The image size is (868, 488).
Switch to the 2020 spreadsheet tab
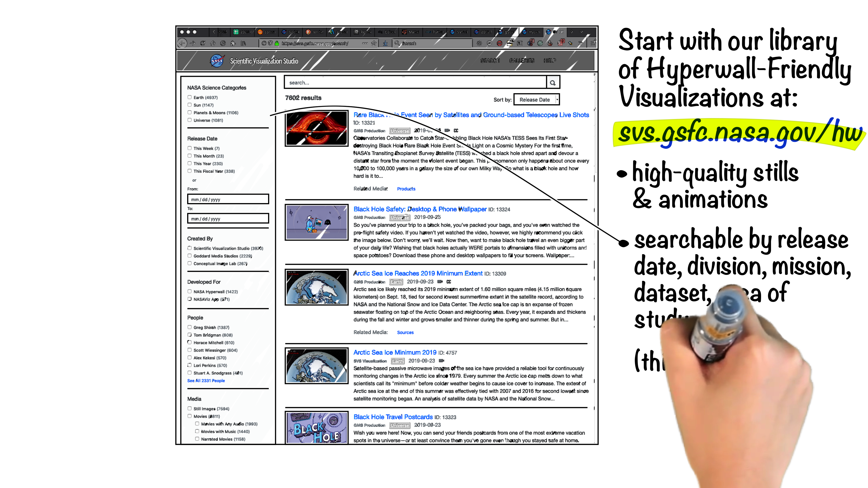click(242, 32)
